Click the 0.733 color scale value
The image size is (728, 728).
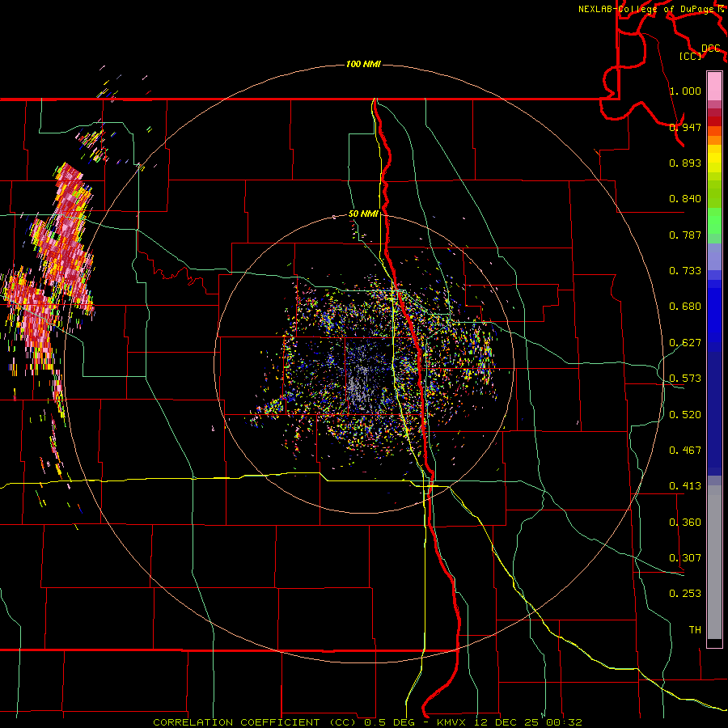(x=685, y=271)
